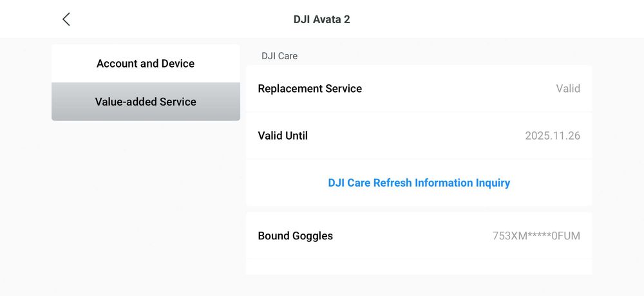Select the Bound Goggles label
644x296 pixels.
[x=295, y=236]
